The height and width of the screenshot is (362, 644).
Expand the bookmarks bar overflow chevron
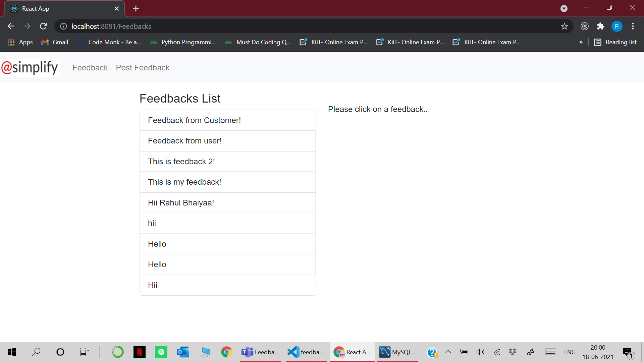click(x=581, y=42)
